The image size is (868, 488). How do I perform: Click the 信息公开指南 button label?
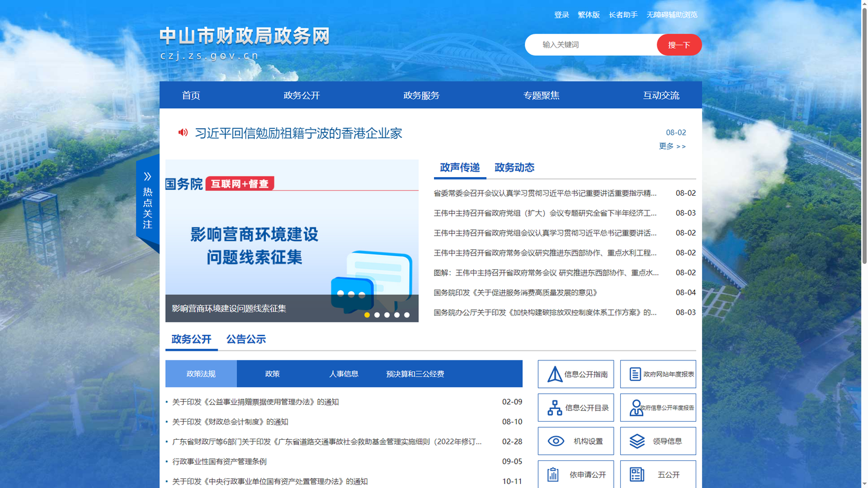pos(586,374)
